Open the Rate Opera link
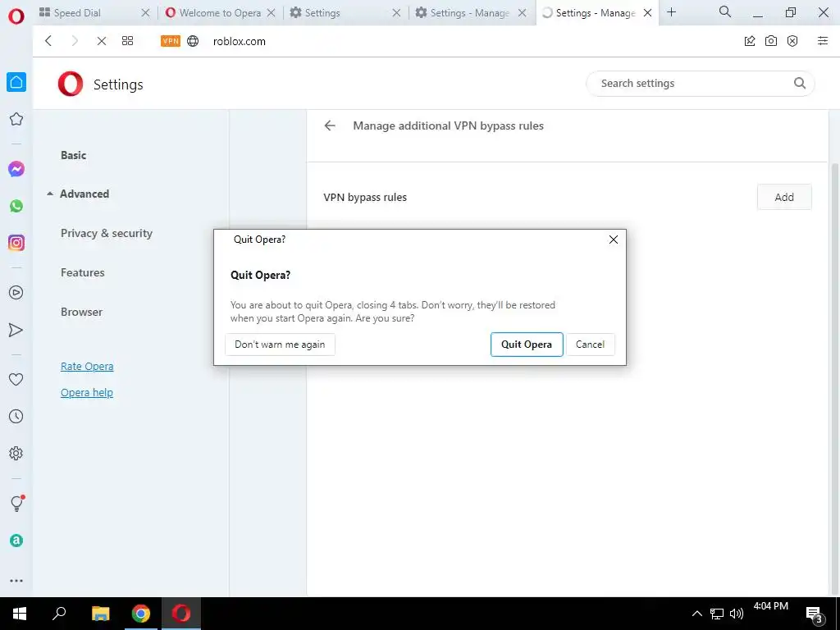This screenshot has width=840, height=630. click(x=87, y=367)
